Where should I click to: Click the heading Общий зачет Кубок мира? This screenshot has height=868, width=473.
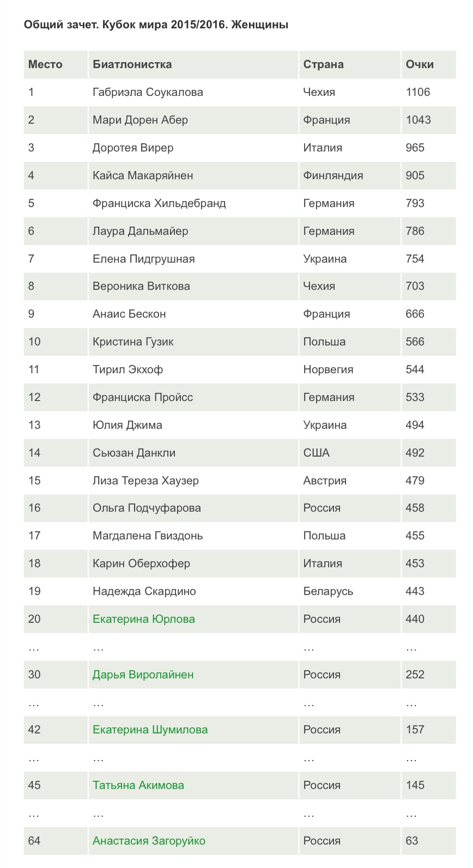156,25
